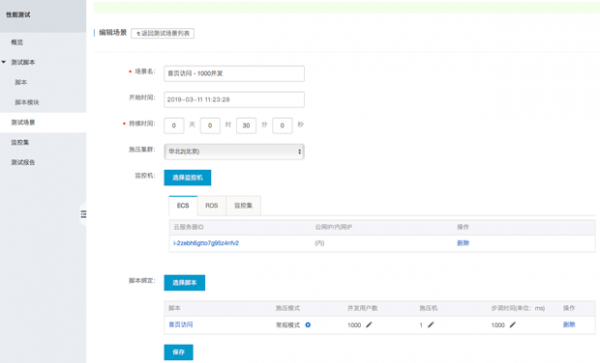Return to test scenario list button

point(163,33)
